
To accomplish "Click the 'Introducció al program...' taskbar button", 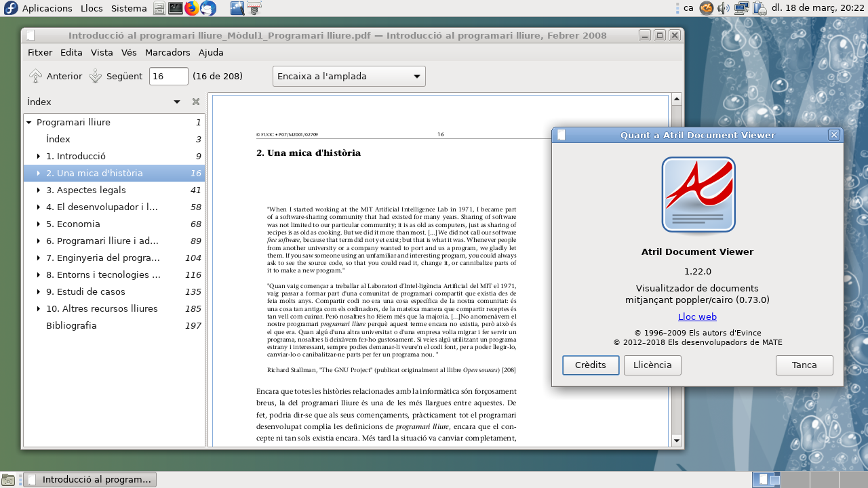I will [90, 480].
